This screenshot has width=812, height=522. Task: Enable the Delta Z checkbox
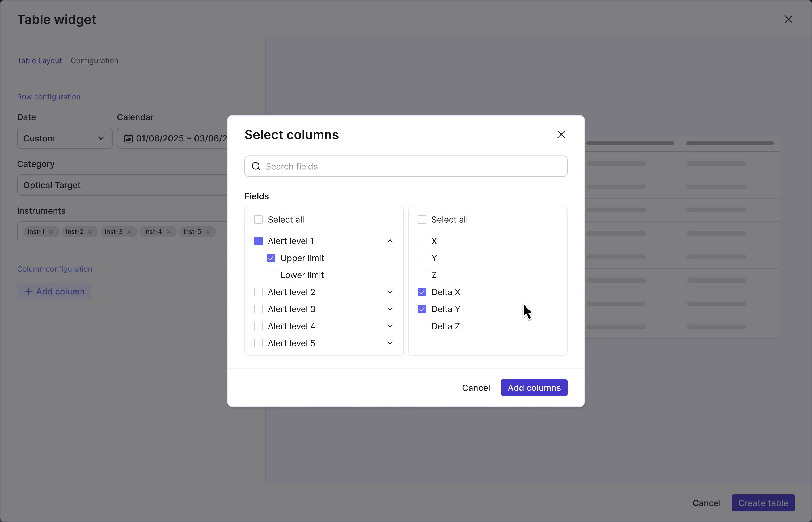pos(422,326)
